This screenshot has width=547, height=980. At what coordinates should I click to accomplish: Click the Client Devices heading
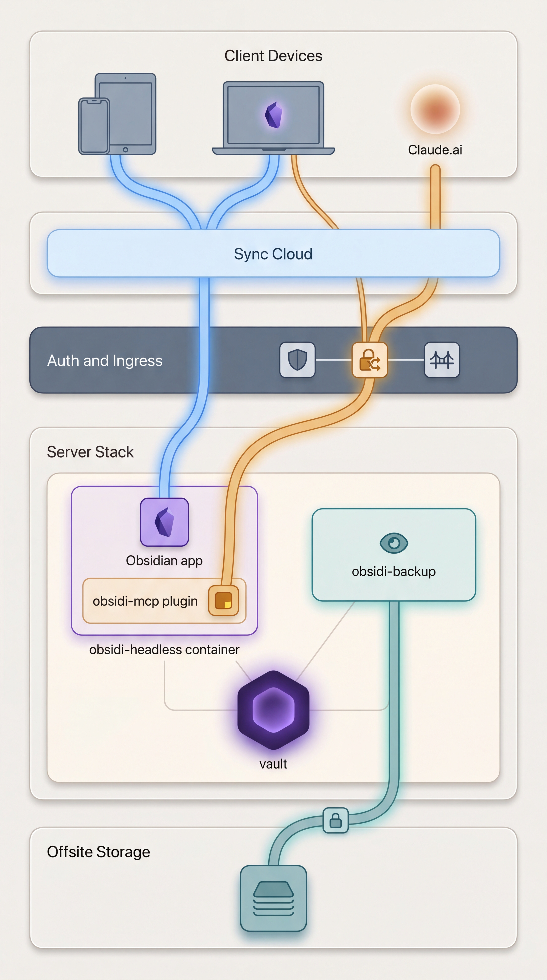[273, 56]
